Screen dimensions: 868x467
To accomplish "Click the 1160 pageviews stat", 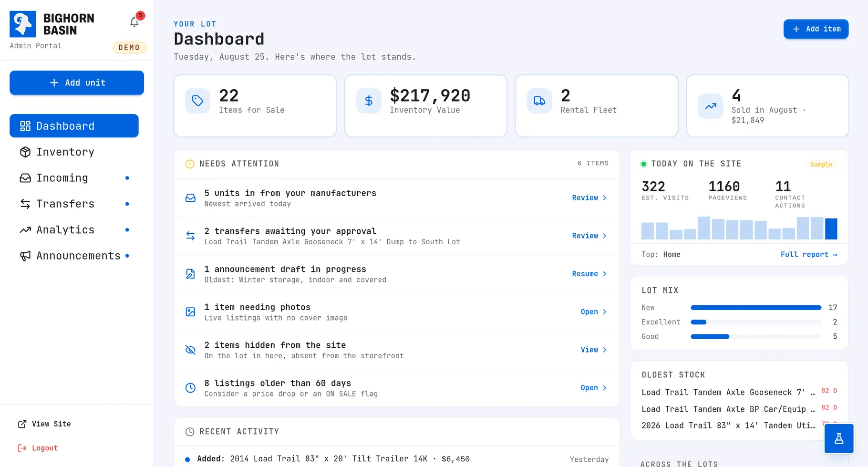I will tap(728, 190).
